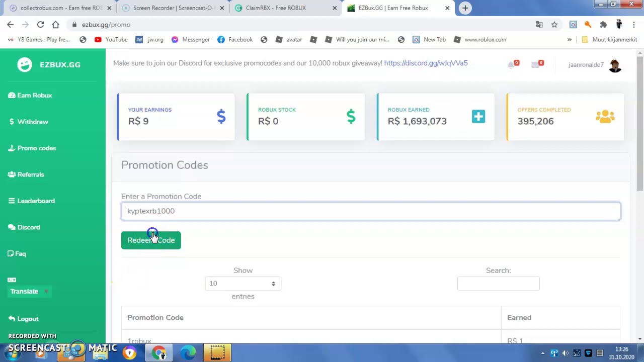
Task: Open the Chrome three-dot menu
Action: [x=633, y=25]
